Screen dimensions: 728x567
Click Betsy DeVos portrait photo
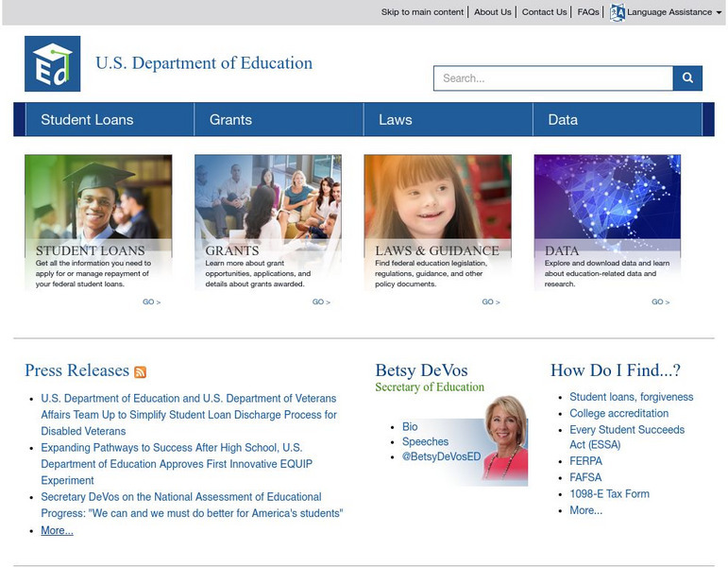pos(505,440)
